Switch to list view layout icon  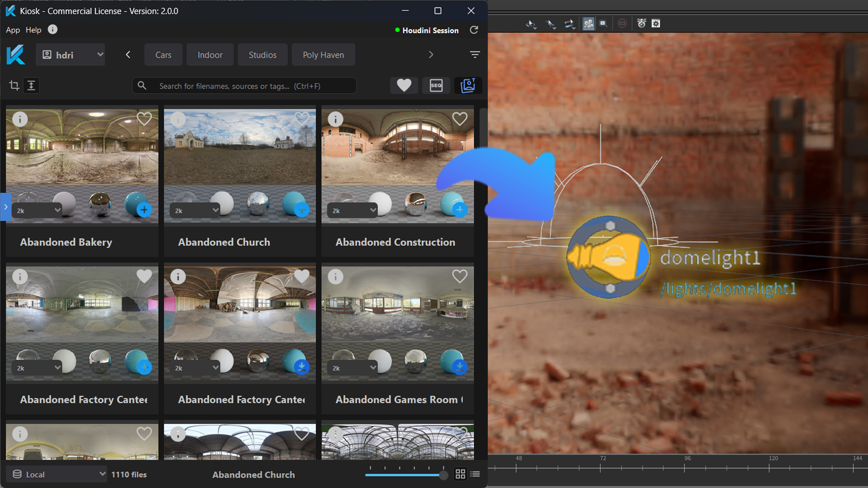click(475, 474)
